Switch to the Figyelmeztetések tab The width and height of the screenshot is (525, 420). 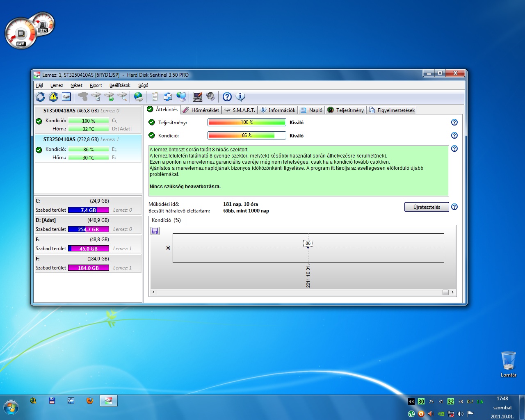[392, 110]
